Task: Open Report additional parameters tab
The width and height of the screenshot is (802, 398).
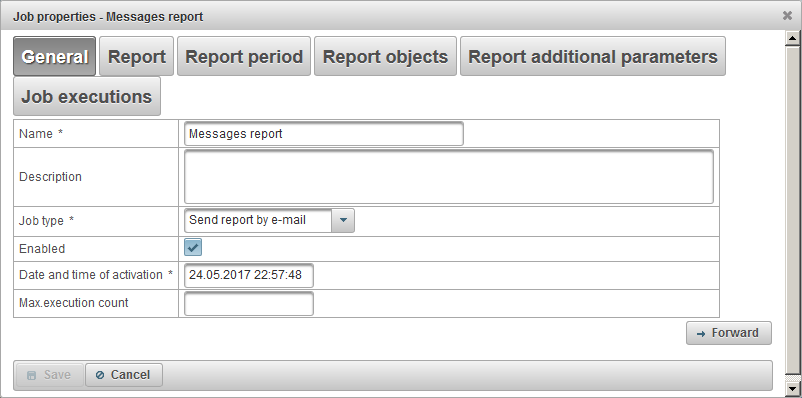Action: pos(593,56)
